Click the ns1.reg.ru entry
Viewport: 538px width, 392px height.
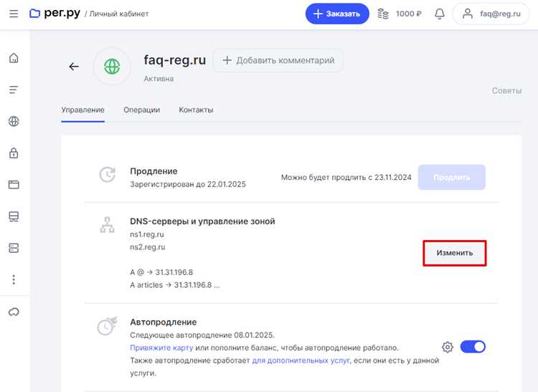[x=147, y=234]
